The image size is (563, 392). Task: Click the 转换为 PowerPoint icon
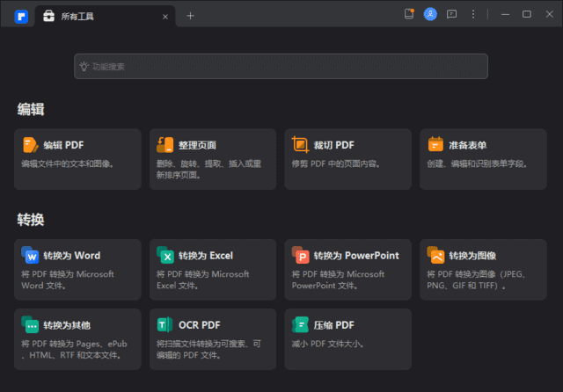pos(301,255)
